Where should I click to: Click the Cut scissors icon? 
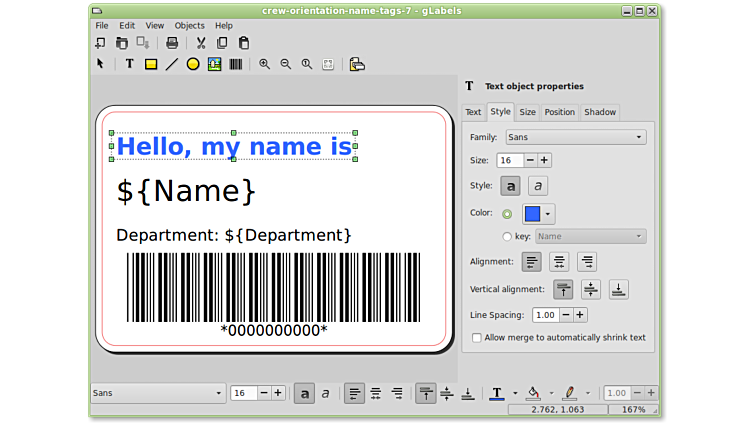(x=200, y=43)
